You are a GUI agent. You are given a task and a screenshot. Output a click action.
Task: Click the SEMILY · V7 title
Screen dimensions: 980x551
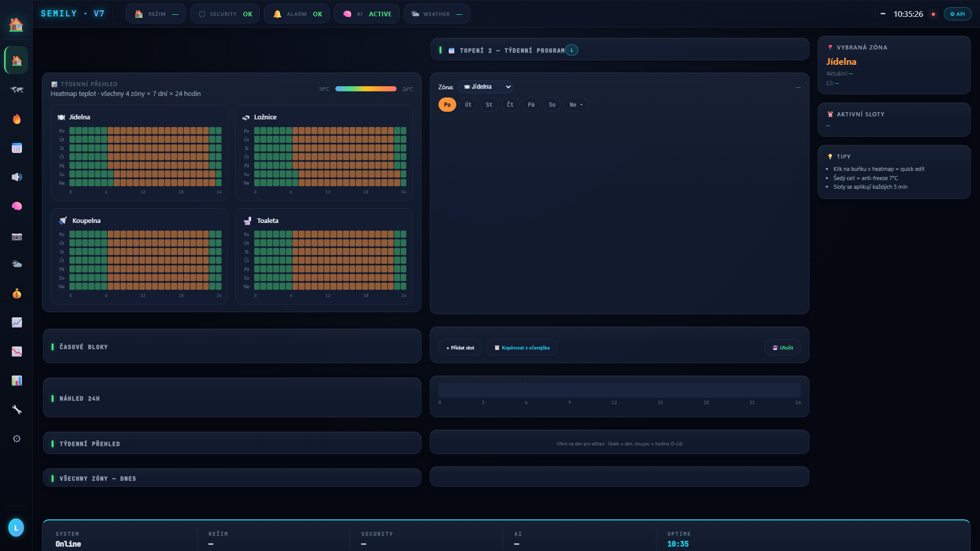pyautogui.click(x=72, y=13)
